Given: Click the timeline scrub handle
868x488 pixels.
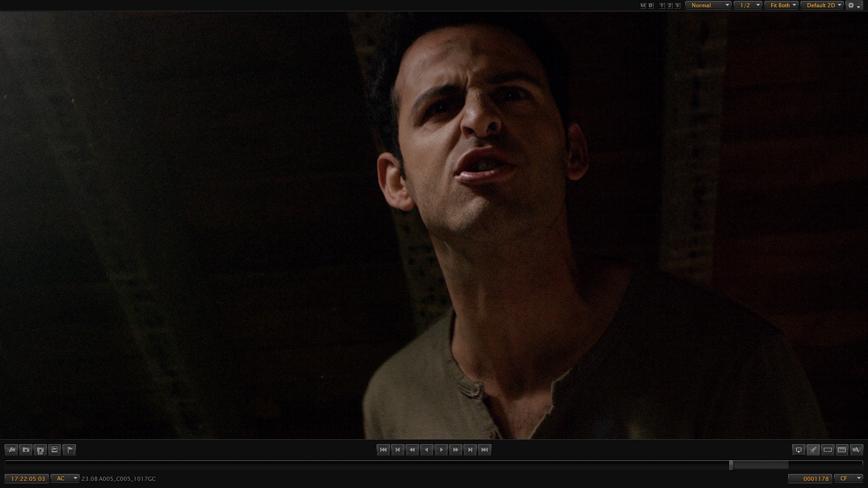Looking at the screenshot, I should pos(731,465).
